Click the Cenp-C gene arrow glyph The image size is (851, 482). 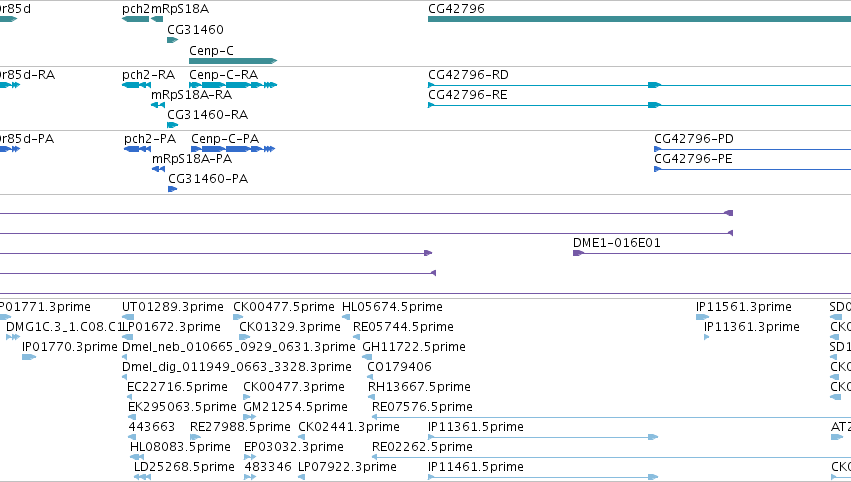pyautogui.click(x=233, y=61)
